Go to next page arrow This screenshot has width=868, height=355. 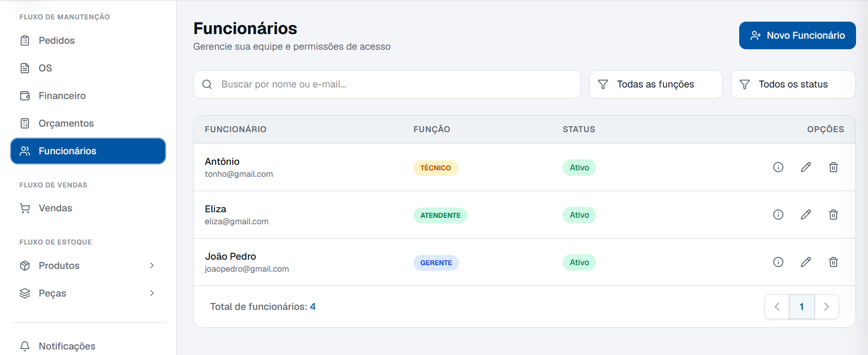827,307
